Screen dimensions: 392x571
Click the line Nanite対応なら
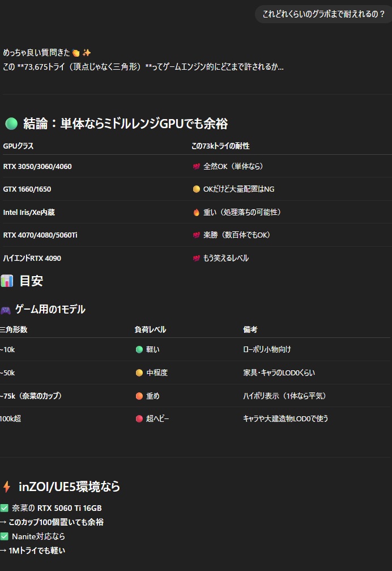39,536
